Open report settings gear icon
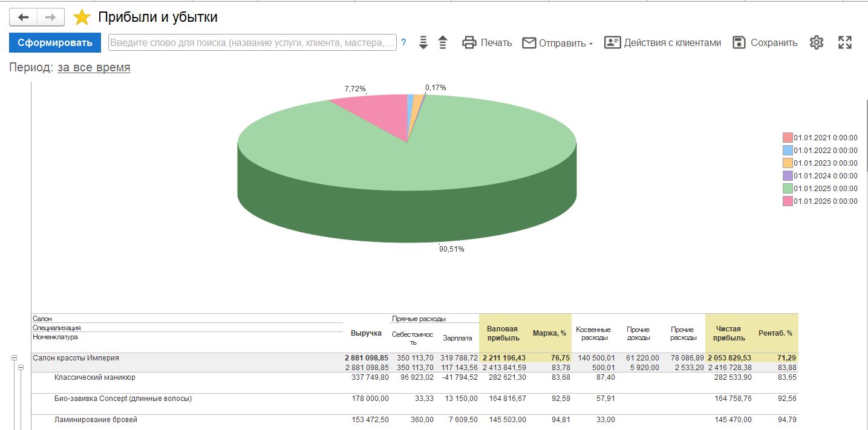Screen dimensions: 868x430 point(817,42)
